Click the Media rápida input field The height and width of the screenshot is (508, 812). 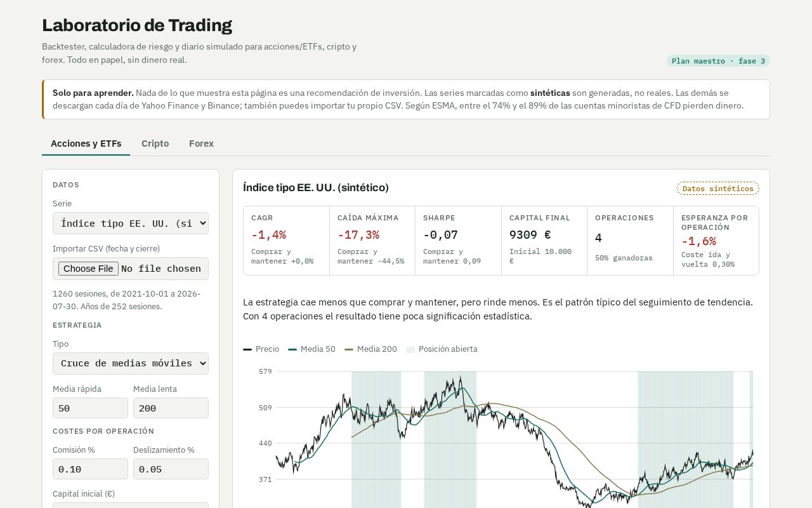coord(90,408)
